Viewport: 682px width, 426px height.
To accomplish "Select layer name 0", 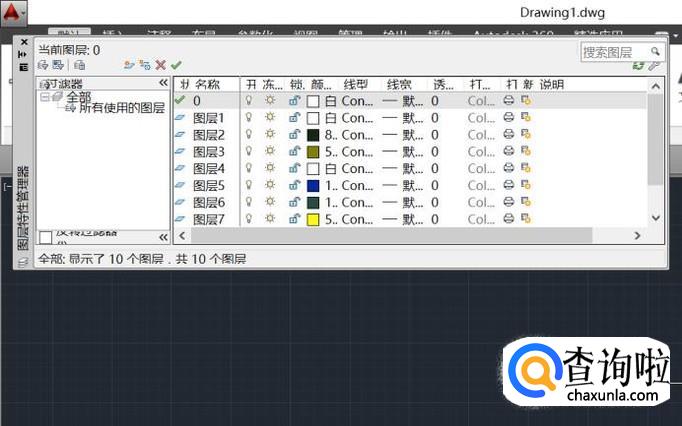I will tap(197, 101).
